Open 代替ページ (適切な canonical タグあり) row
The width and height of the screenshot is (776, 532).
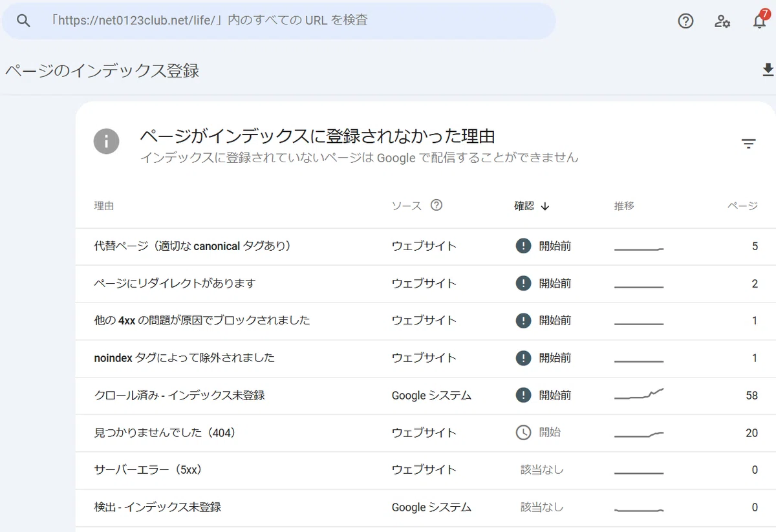click(426, 246)
